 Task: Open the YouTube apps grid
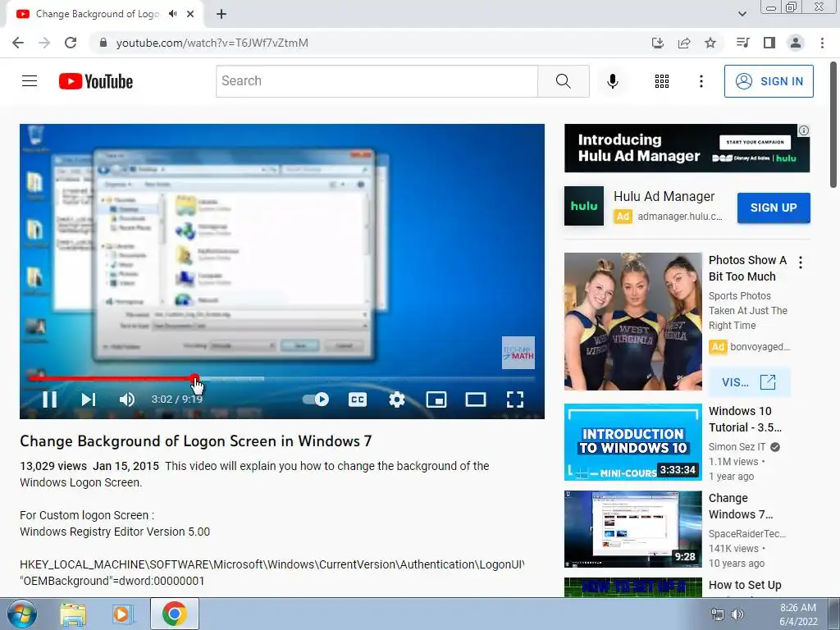[x=662, y=81]
